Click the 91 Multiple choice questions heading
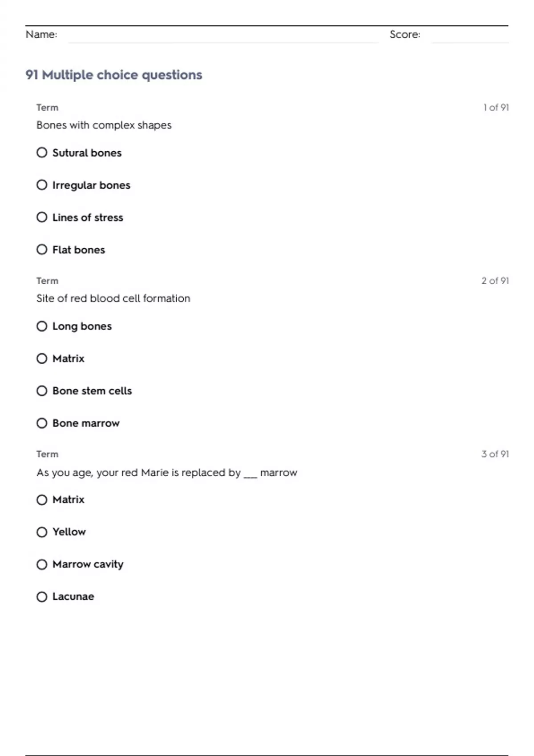Screen dimensions: 534x756 114,75
